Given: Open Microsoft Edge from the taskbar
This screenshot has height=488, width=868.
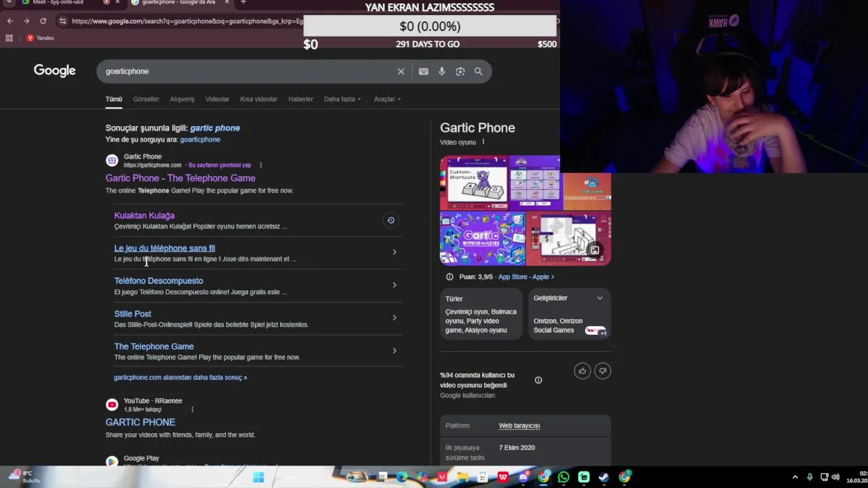Looking at the screenshot, I should 402,477.
